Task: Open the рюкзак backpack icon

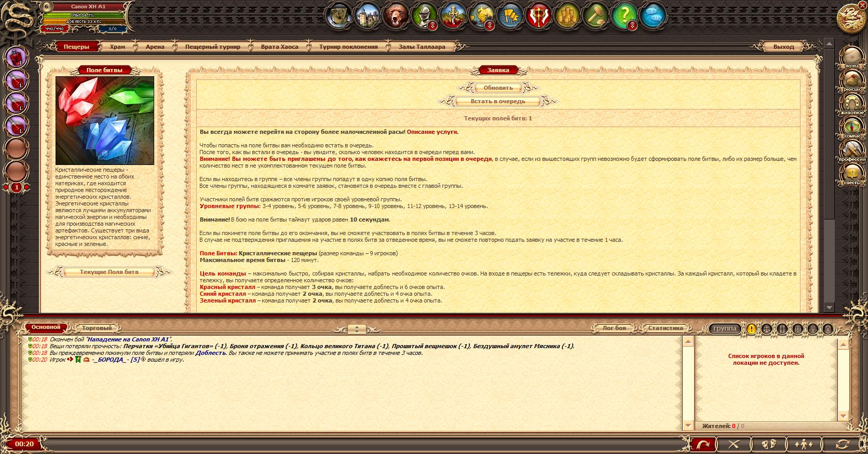Action: (851, 80)
